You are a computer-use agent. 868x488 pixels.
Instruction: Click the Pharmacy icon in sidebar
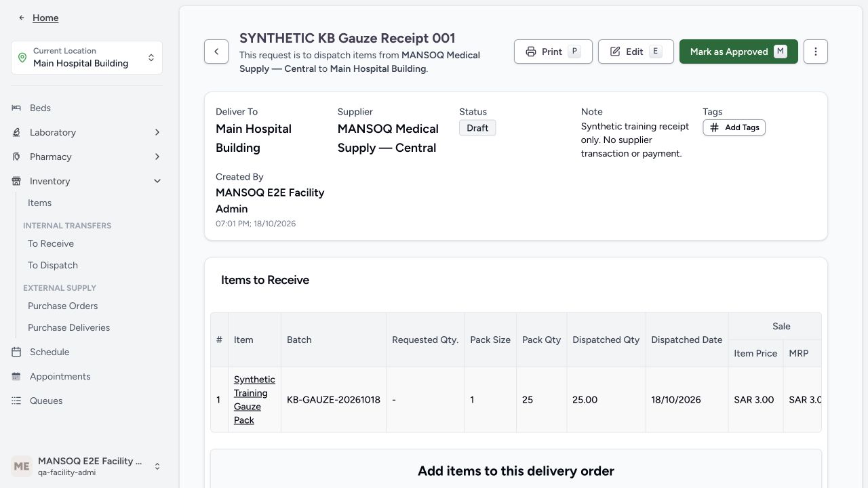16,157
